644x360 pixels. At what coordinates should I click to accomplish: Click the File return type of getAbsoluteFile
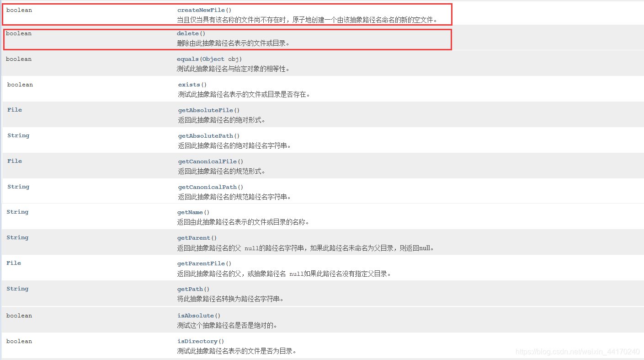[x=15, y=110]
